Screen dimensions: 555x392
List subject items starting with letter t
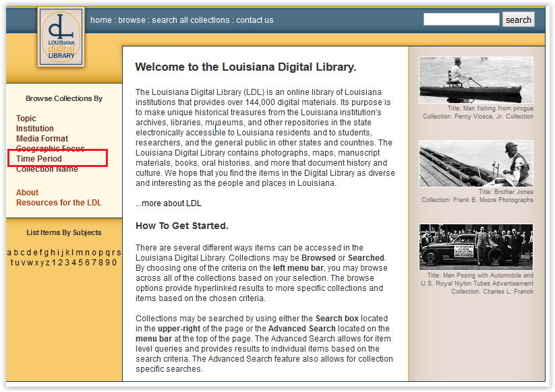tap(12, 263)
